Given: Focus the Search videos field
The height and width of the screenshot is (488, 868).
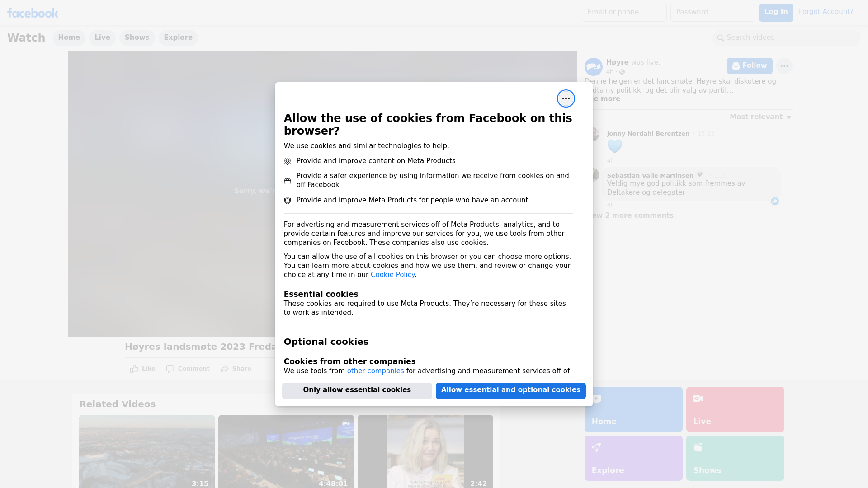Looking at the screenshot, I should coord(787,38).
